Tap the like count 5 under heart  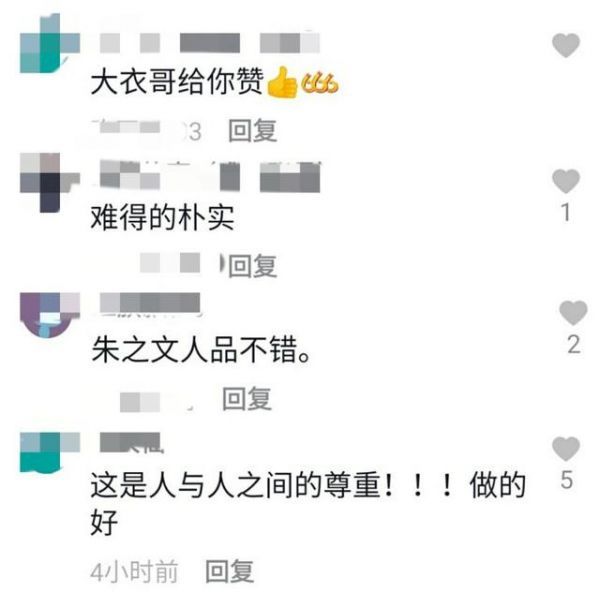point(567,480)
